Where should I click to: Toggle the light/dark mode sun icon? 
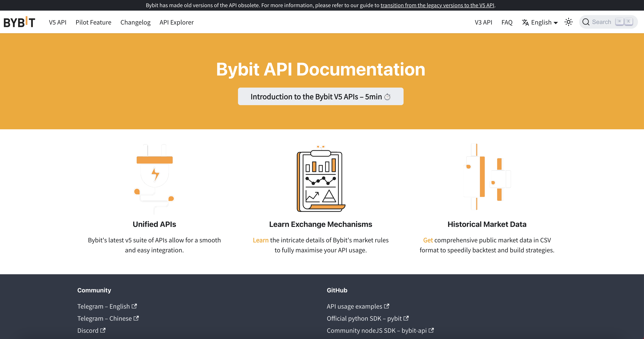[569, 22]
